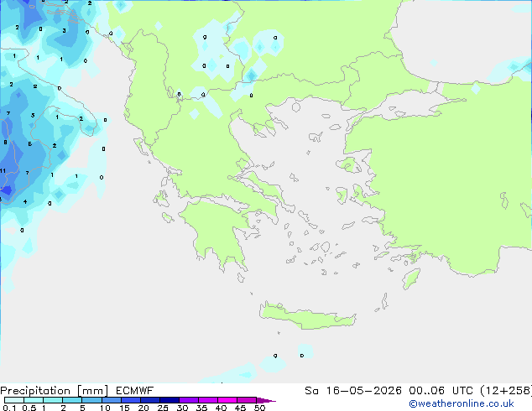The width and height of the screenshot is (532, 411).
Task: Pick the 1–2 mm legend swatch
Action: pyautogui.click(x=53, y=400)
